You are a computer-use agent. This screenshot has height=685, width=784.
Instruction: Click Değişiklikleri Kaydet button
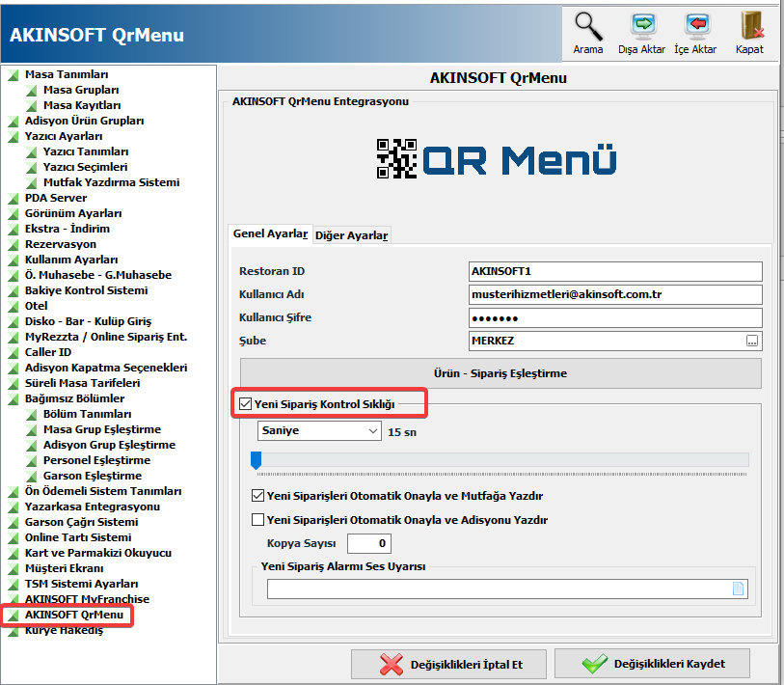pos(653,664)
